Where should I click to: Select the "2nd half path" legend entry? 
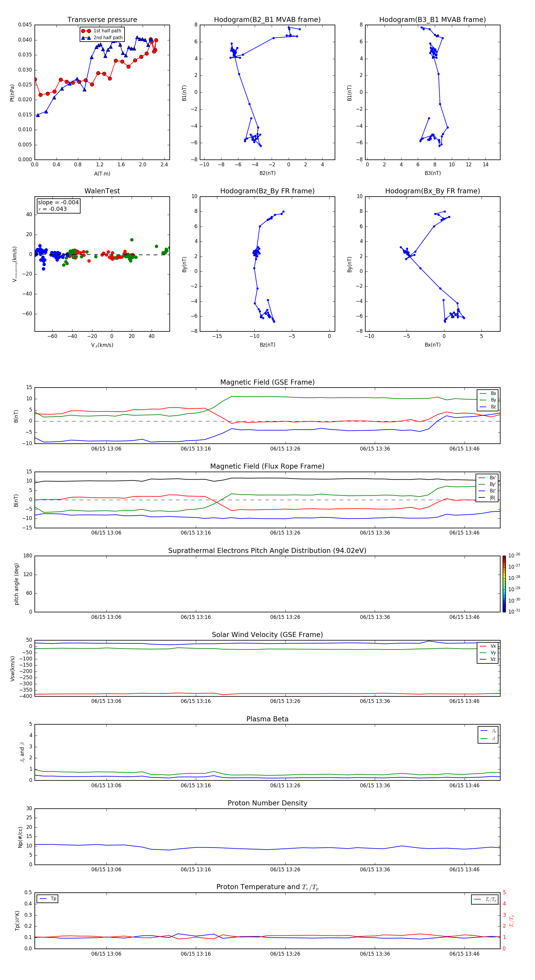(102, 38)
